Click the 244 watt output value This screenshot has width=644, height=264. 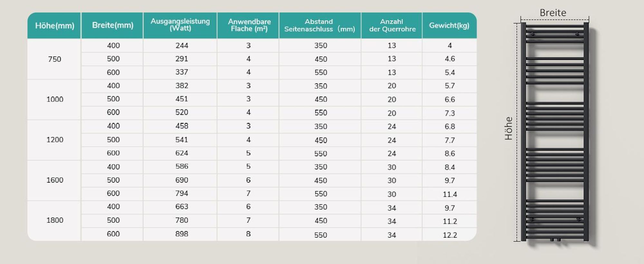[182, 46]
